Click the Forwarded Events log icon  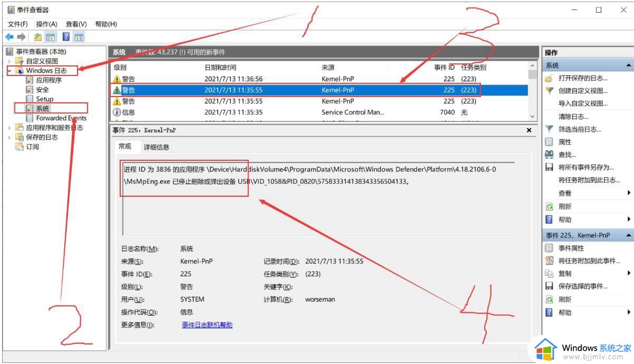coord(30,118)
